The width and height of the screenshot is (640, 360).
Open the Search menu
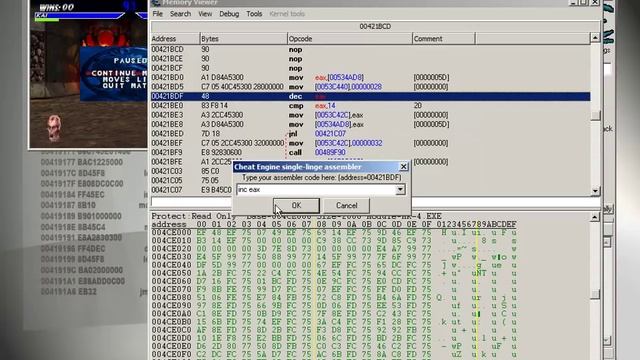tap(180, 14)
